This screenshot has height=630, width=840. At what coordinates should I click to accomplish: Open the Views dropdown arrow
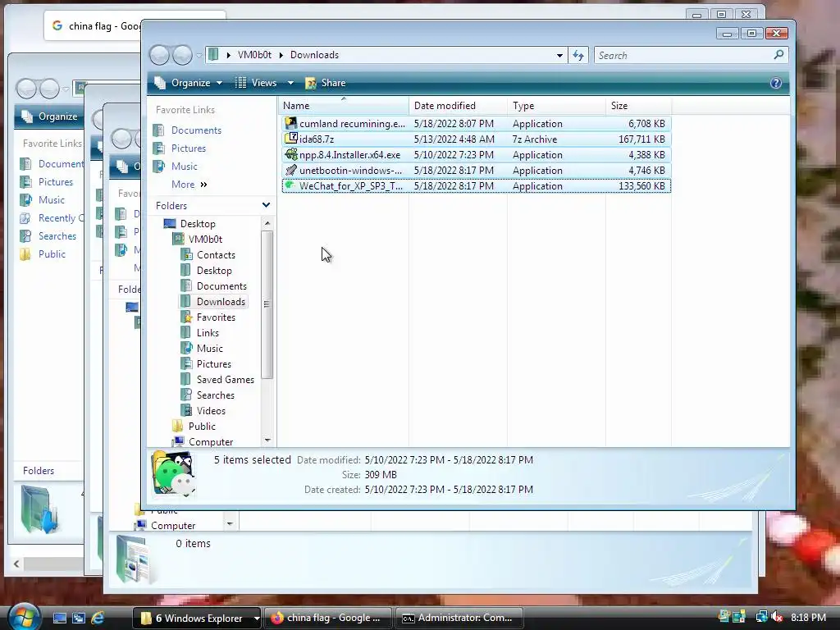pyautogui.click(x=290, y=83)
